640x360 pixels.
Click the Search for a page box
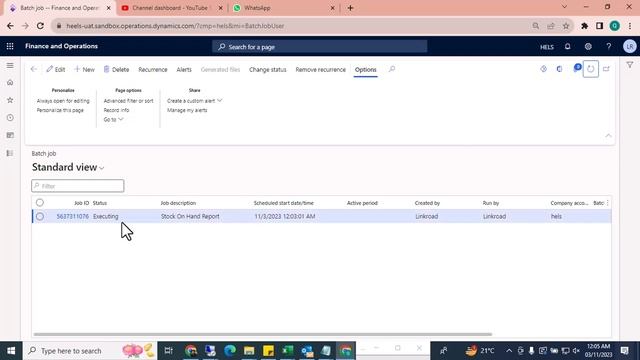click(320, 47)
